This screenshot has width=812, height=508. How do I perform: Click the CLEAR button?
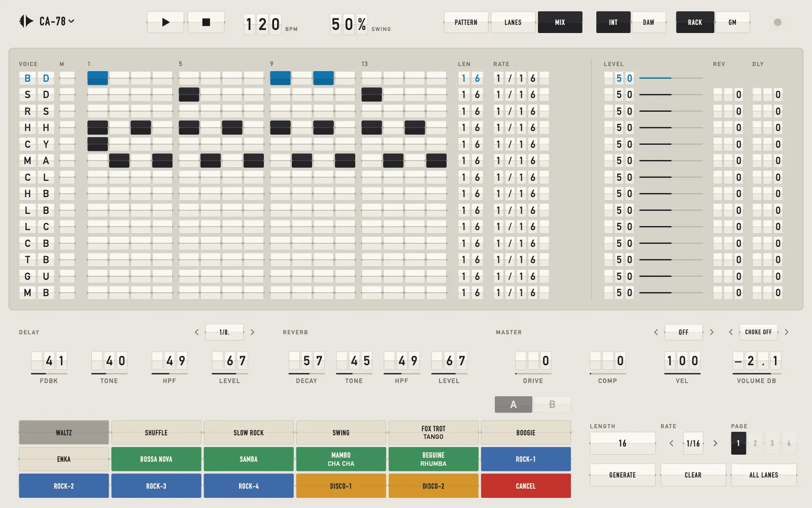tap(693, 475)
